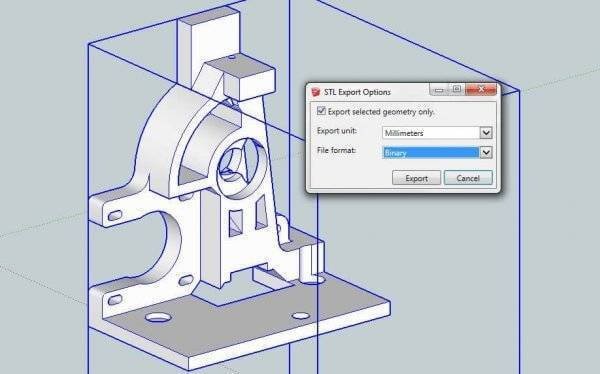Click the large round hole in base plate
The image size is (600, 374).
pos(158,317)
